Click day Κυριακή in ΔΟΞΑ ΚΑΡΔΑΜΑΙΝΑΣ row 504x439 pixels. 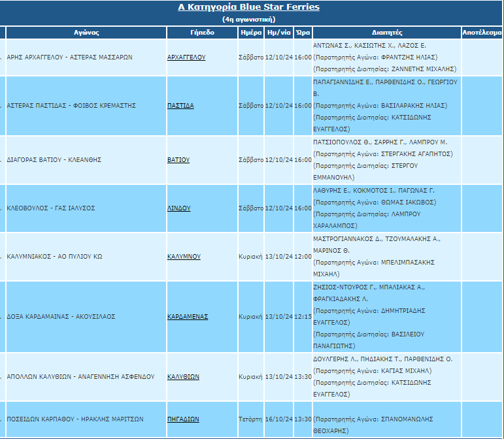click(250, 317)
